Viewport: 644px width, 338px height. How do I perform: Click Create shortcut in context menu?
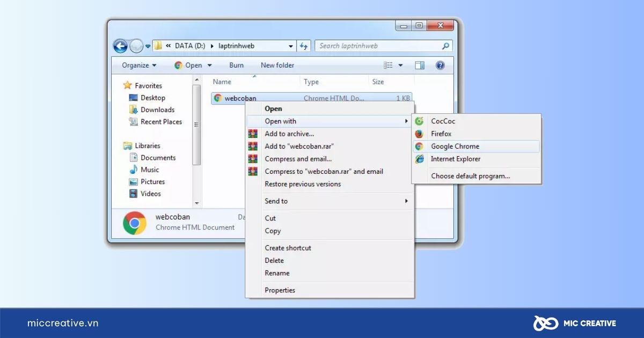coord(330,248)
